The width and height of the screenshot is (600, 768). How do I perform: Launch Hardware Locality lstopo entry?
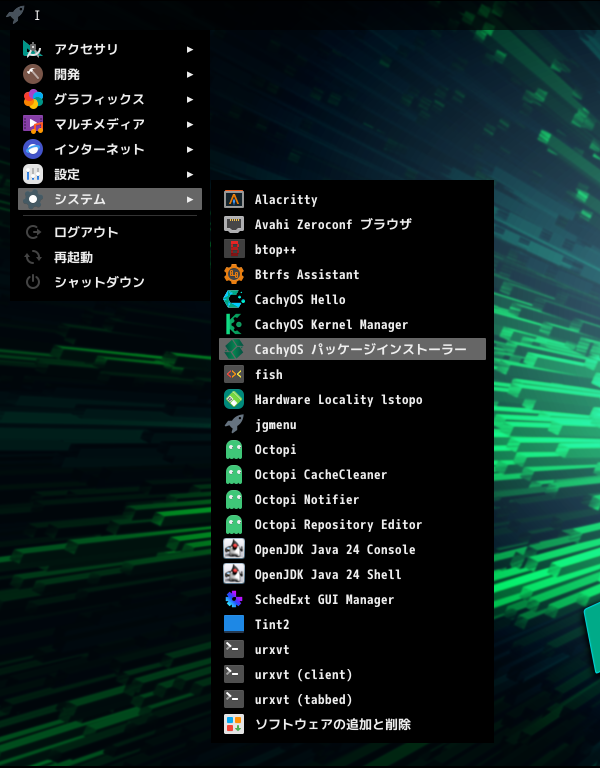(352, 399)
